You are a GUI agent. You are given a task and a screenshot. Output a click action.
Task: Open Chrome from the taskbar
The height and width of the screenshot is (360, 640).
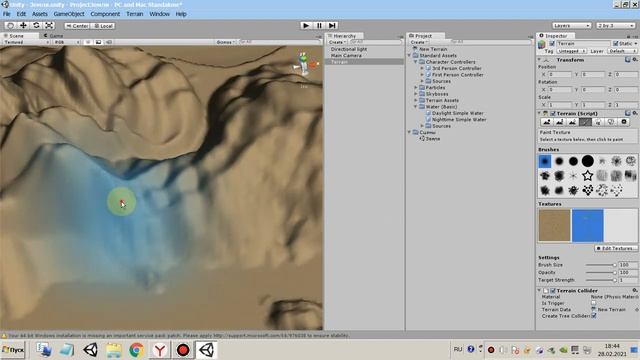pos(136,350)
